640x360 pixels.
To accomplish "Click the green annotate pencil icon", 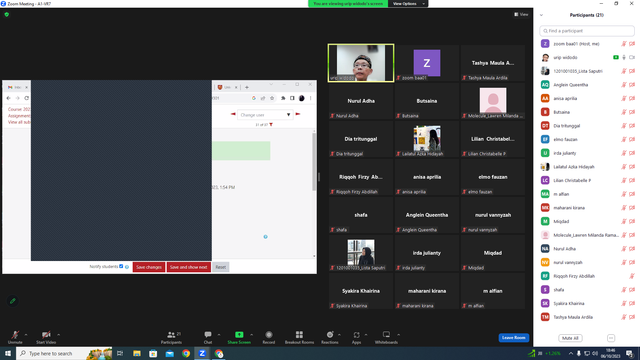I will (13, 301).
